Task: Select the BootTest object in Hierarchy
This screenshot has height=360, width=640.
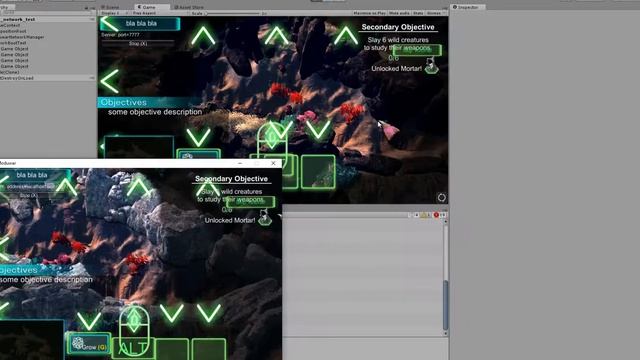Action: point(13,43)
